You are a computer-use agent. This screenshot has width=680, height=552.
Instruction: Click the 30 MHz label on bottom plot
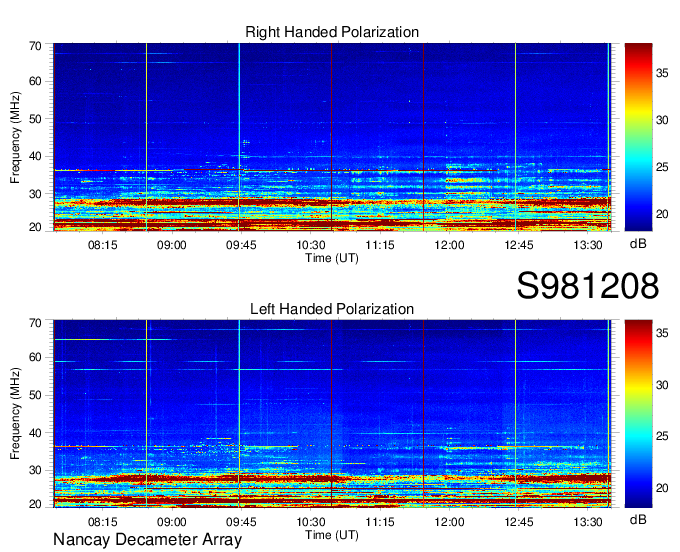(x=35, y=470)
